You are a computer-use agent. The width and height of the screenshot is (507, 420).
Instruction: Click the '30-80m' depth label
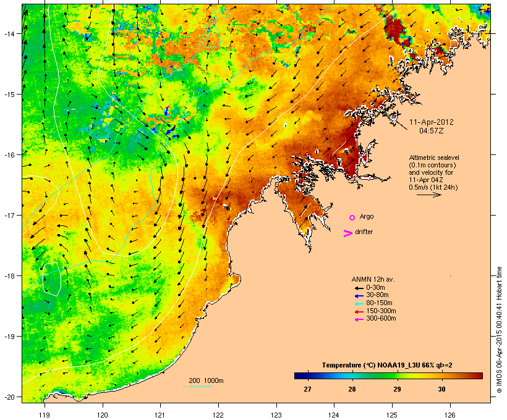point(377,295)
